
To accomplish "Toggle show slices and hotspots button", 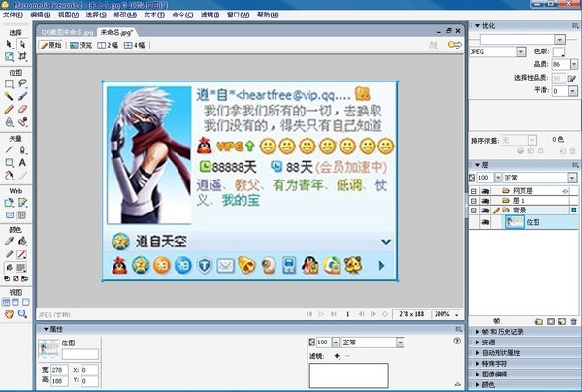I will pyautogui.click(x=22, y=215).
